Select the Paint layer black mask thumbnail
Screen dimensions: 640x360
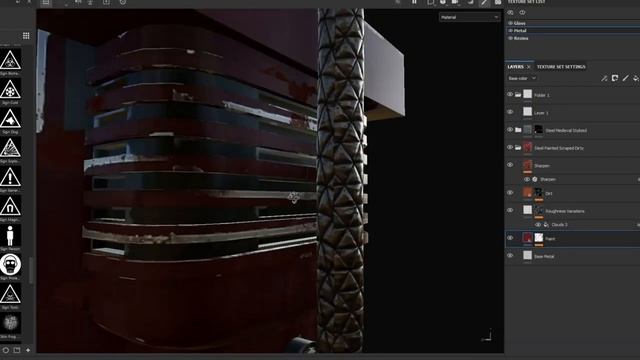(x=539, y=238)
